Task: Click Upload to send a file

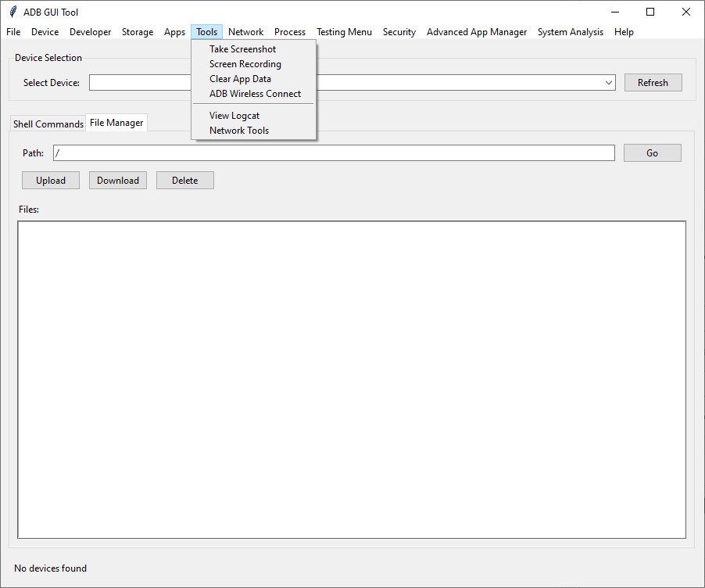Action: 50,180
